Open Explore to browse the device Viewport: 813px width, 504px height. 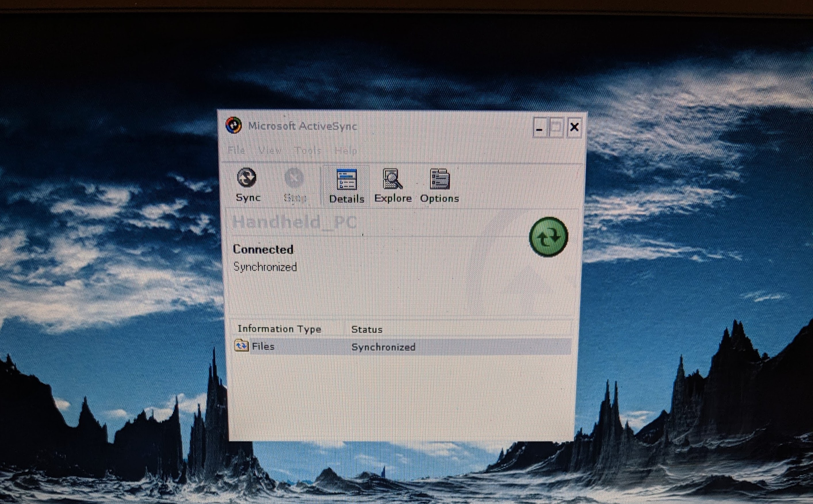[393, 186]
